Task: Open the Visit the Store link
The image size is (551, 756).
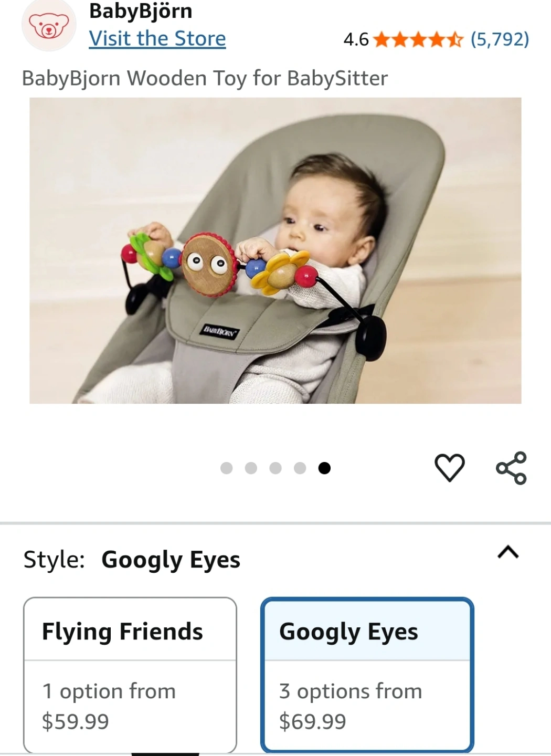Action: pyautogui.click(x=157, y=39)
